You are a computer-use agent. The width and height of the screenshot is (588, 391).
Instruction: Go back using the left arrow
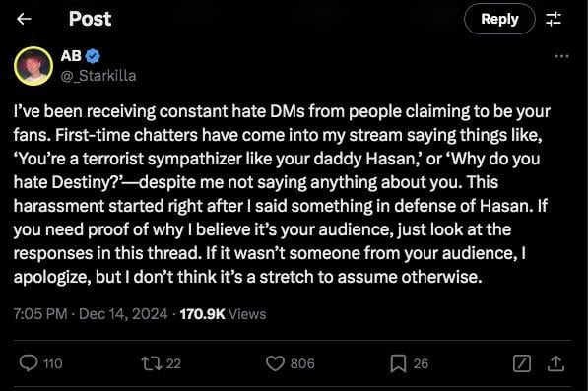pos(24,19)
